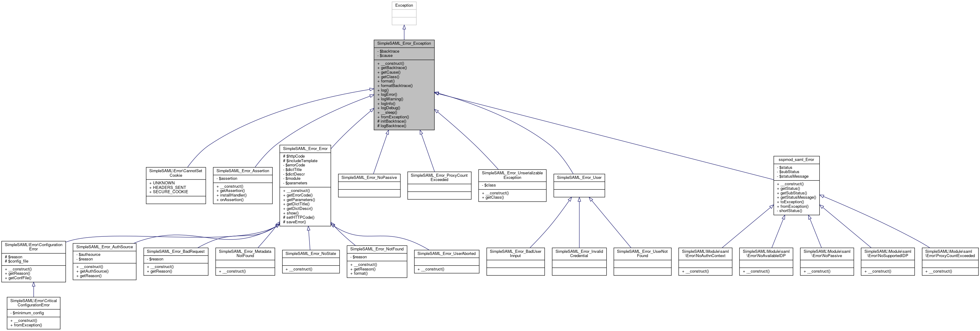Select the SimpleSAML_Error_UserNotFound node
This screenshot has width=980, height=331.
coord(642,262)
